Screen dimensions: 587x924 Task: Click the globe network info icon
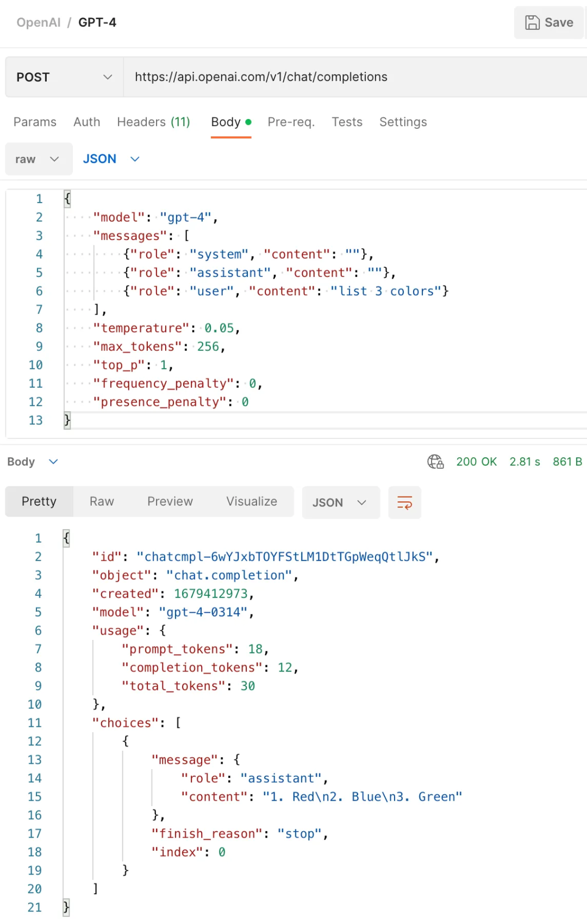(x=435, y=462)
